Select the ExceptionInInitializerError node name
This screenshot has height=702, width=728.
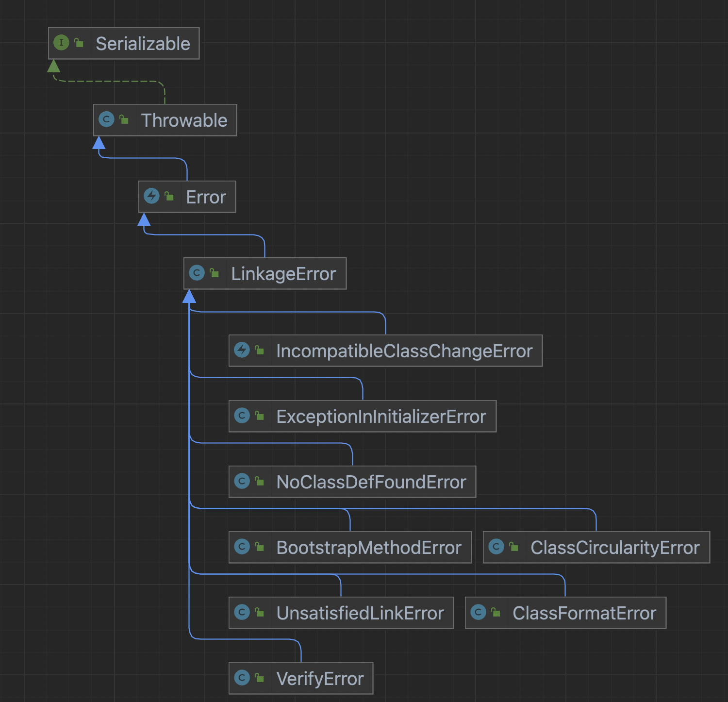pyautogui.click(x=381, y=417)
